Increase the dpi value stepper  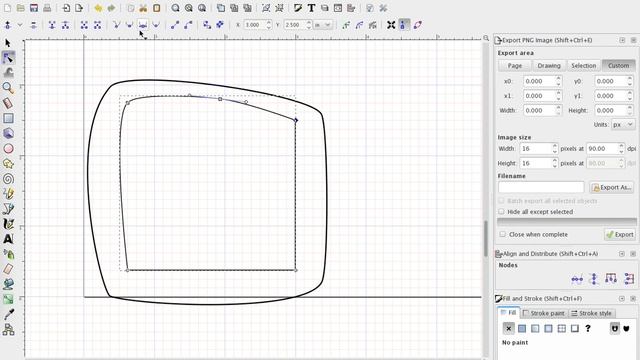coord(621,146)
